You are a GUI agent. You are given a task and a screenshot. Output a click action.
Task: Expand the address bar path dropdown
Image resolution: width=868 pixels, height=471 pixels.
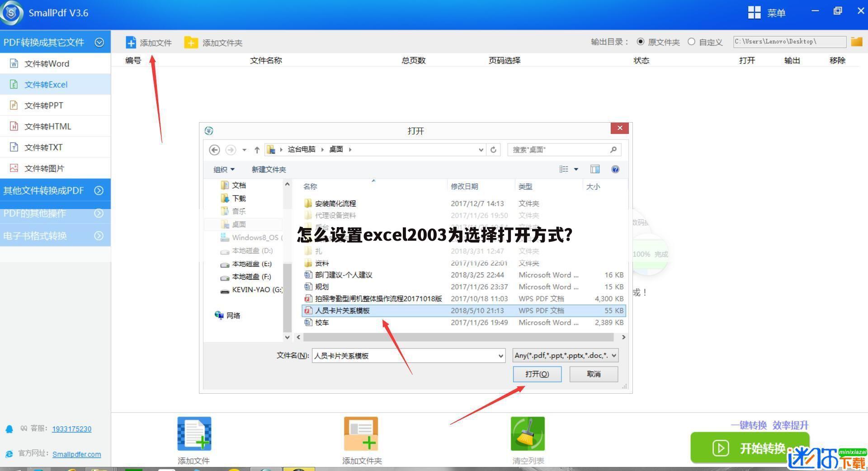tap(481, 150)
